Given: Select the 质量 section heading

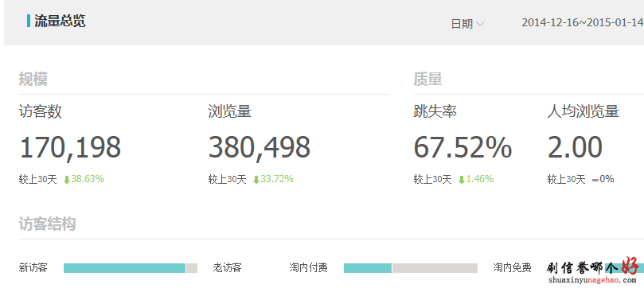Looking at the screenshot, I should coord(428,79).
